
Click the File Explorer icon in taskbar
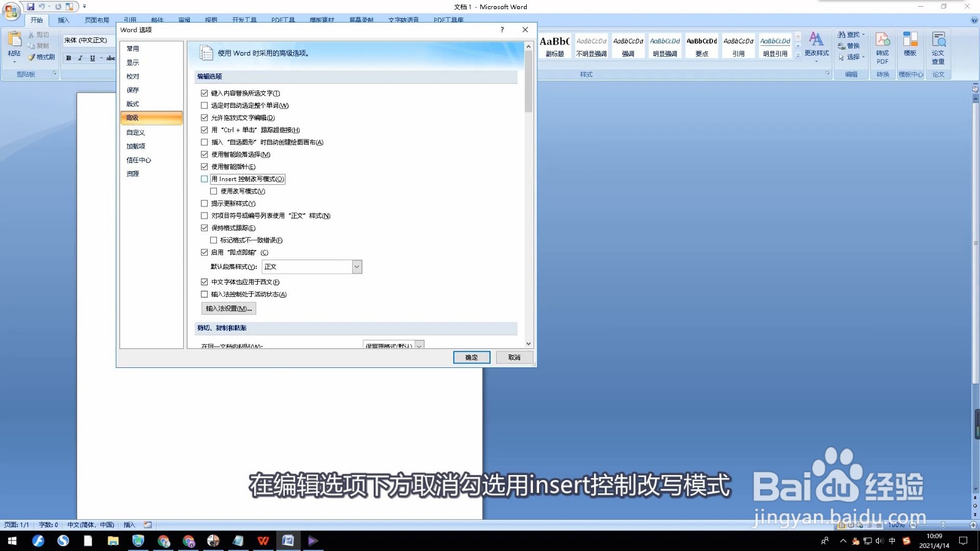[113, 541]
